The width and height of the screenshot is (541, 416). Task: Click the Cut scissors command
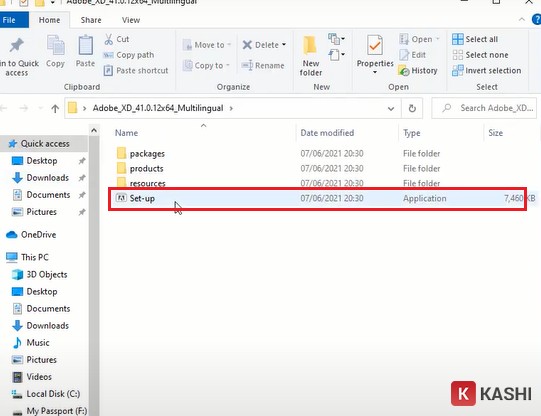click(117, 39)
